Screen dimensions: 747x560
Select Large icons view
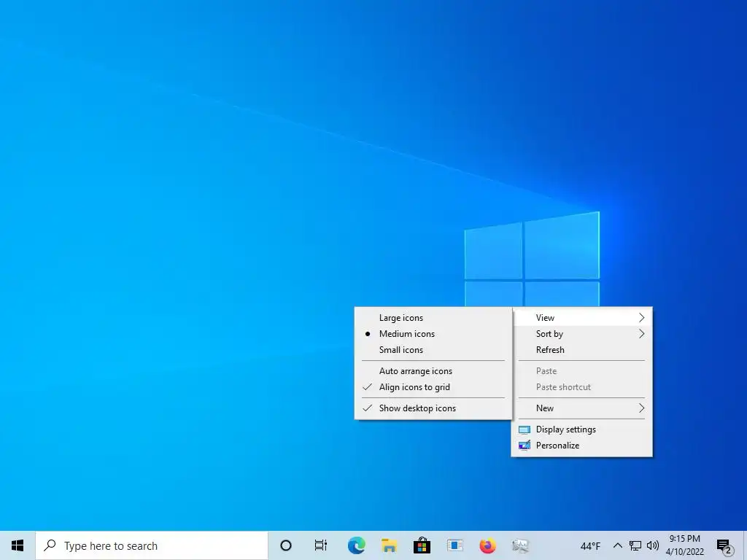click(433, 318)
